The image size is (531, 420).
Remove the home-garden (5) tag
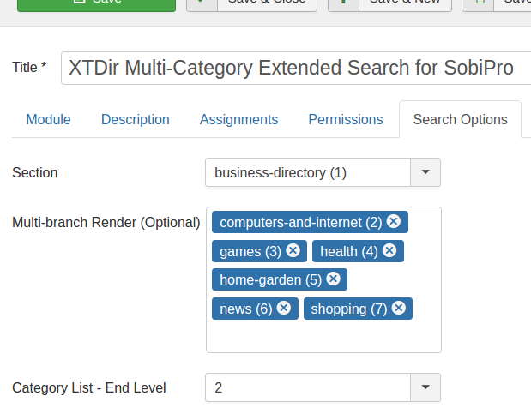point(333,279)
